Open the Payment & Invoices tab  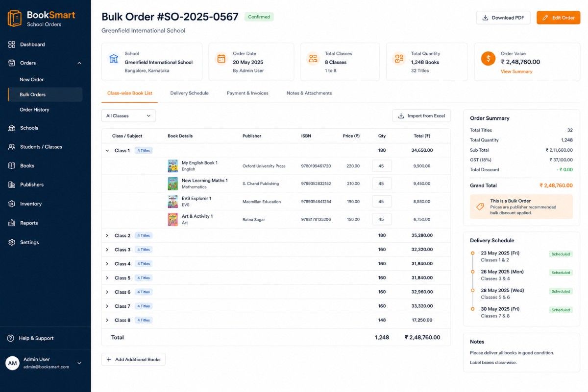(247, 93)
